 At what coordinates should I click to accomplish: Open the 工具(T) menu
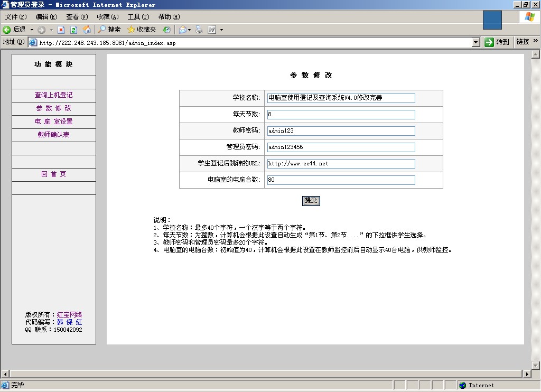pos(138,17)
